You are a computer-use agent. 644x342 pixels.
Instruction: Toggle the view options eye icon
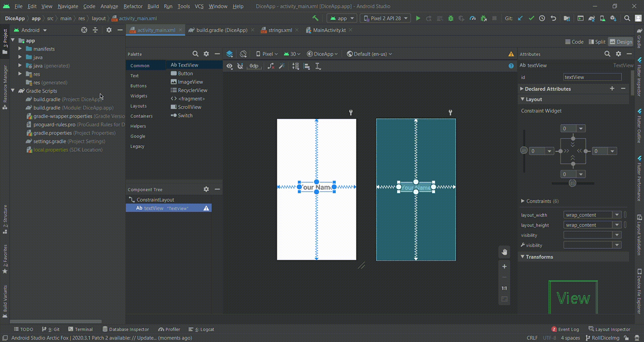[x=230, y=66]
